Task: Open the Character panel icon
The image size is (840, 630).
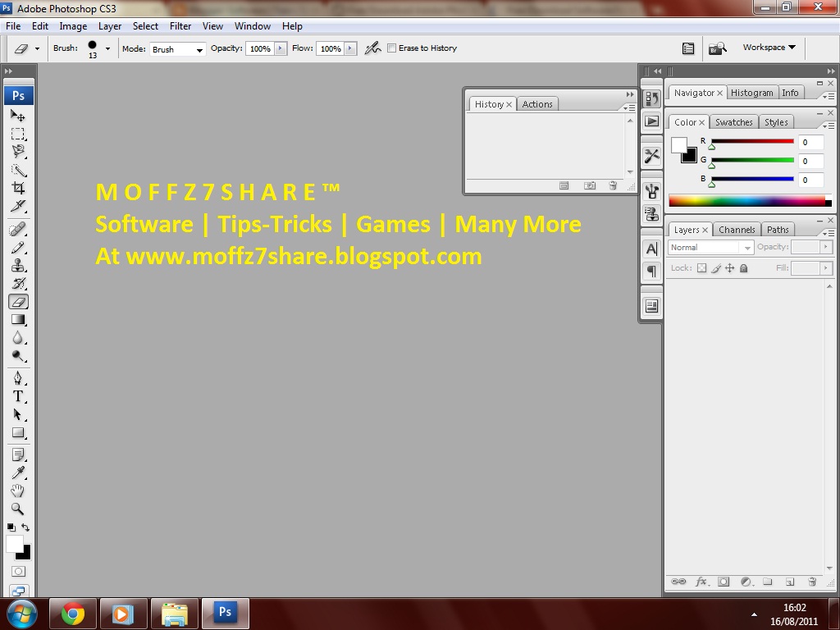Action: click(651, 249)
